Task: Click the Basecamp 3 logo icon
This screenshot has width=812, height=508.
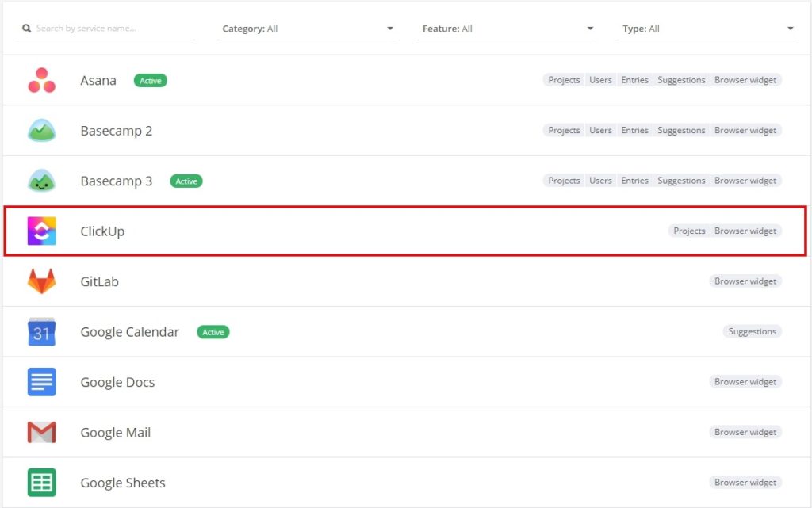Action: (41, 181)
